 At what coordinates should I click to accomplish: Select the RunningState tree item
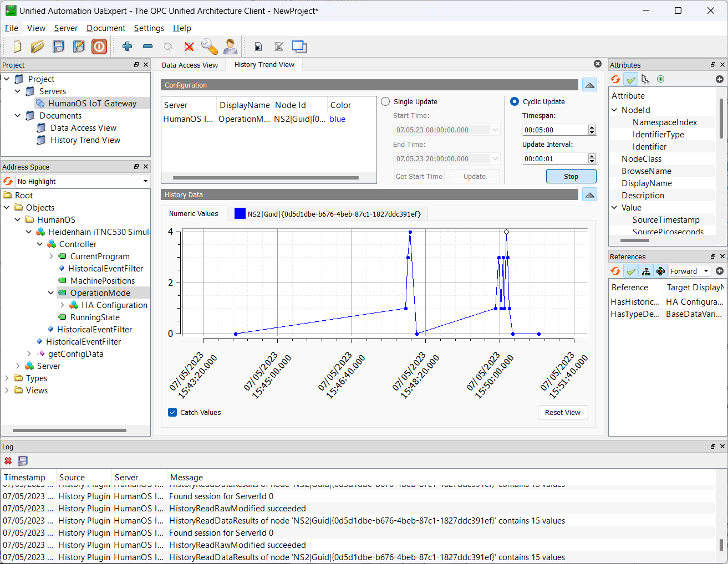(x=95, y=317)
